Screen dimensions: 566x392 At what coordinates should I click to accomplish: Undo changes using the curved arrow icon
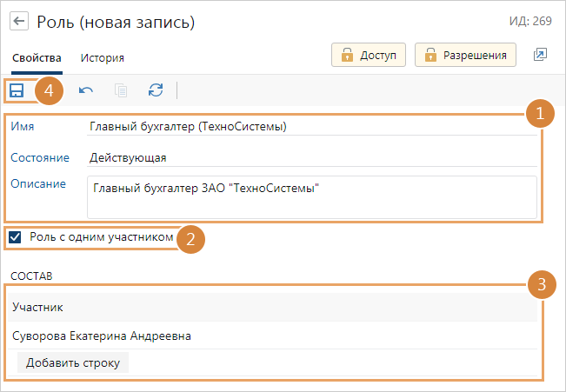point(86,90)
